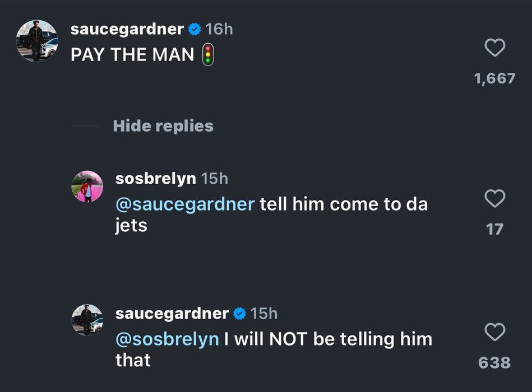This screenshot has height=392, width=532.
Task: Open the @sosbrelyn mention link
Action: click(167, 338)
